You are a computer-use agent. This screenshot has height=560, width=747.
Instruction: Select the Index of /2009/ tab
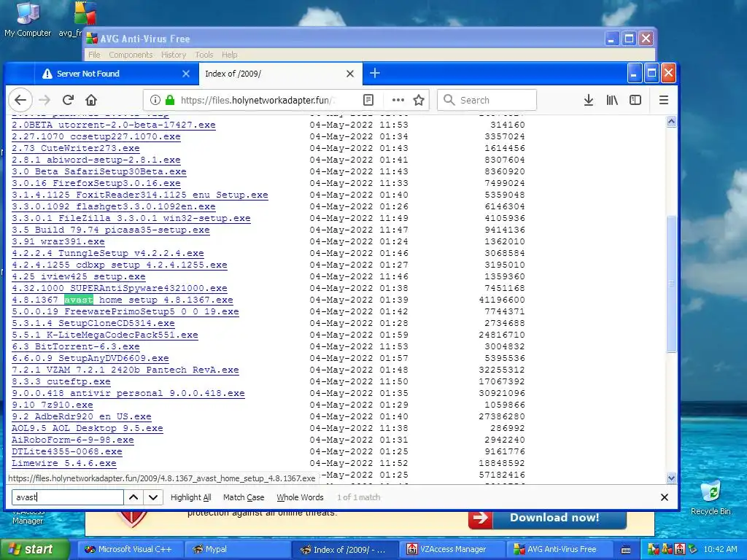point(280,74)
